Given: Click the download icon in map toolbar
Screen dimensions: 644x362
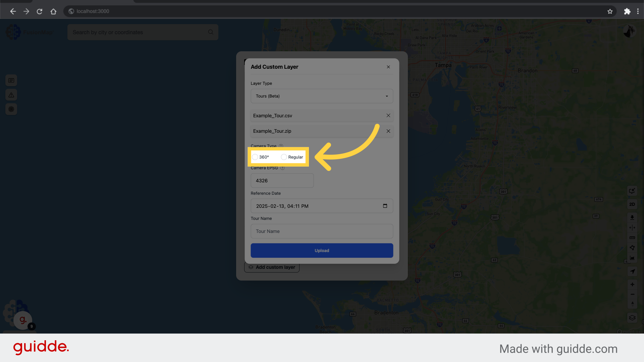Looking at the screenshot, I should tap(632, 217).
